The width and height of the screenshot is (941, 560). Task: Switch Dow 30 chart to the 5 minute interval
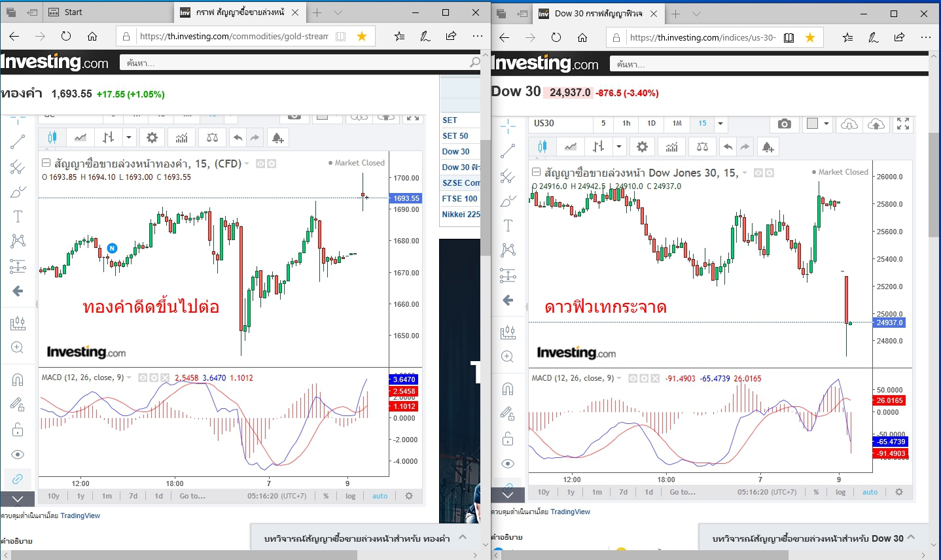pos(603,124)
